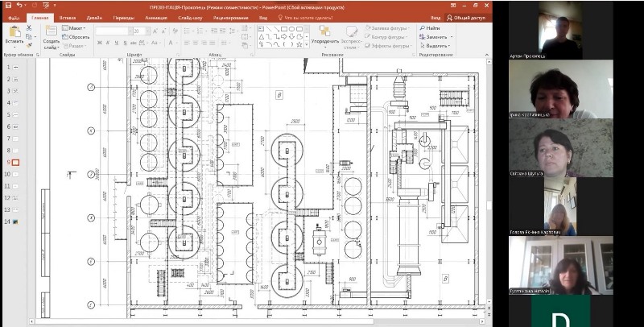Viewport: 644px width, 327px height.
Task: Click the Что вы хотите сделать search box
Action: pyautogui.click(x=306, y=18)
